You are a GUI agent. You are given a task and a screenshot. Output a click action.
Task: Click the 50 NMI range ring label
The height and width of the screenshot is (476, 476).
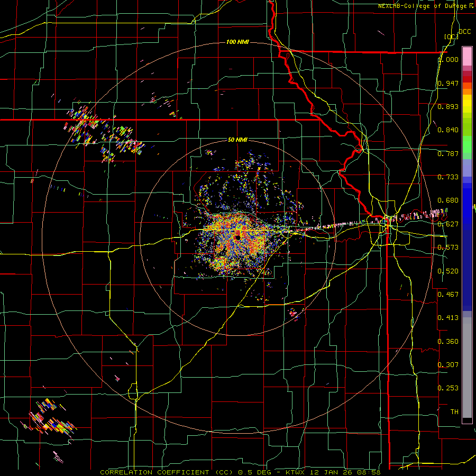click(237, 140)
